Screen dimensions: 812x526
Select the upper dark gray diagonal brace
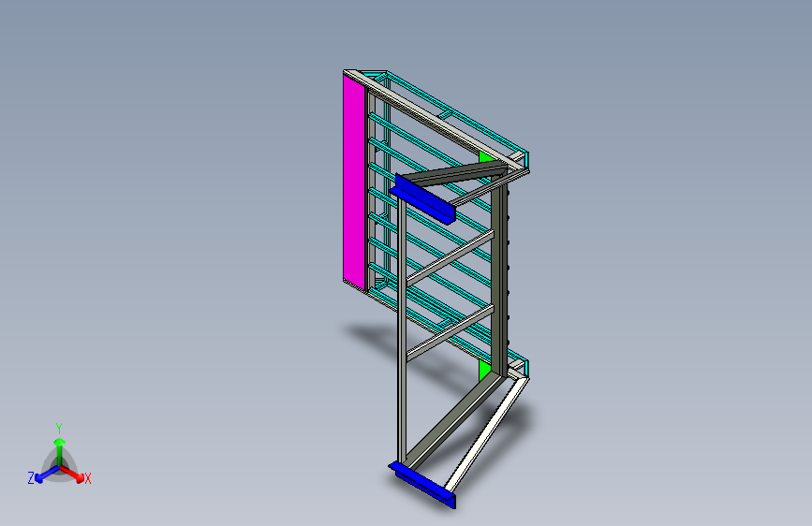(454, 172)
